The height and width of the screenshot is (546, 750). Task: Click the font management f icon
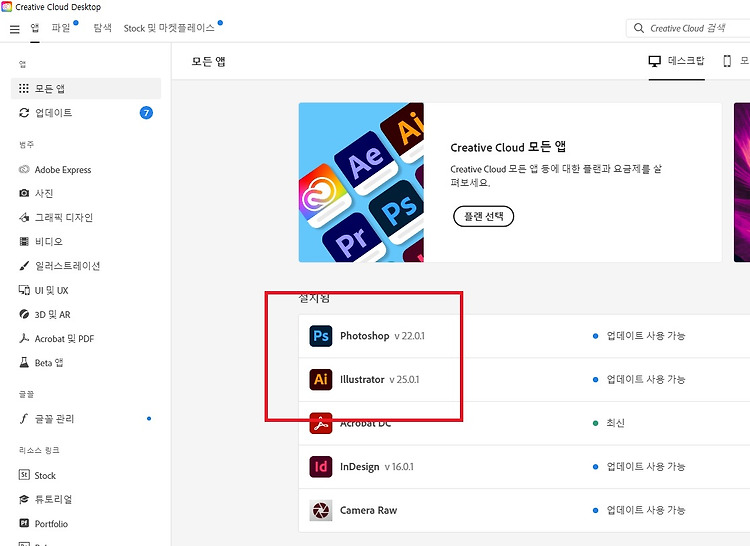tap(24, 419)
